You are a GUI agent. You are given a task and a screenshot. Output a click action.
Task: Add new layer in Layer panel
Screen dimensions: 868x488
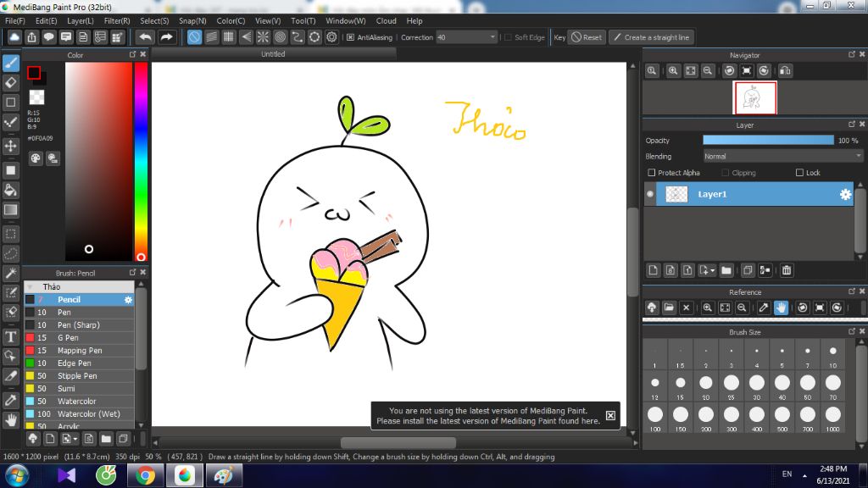654,270
